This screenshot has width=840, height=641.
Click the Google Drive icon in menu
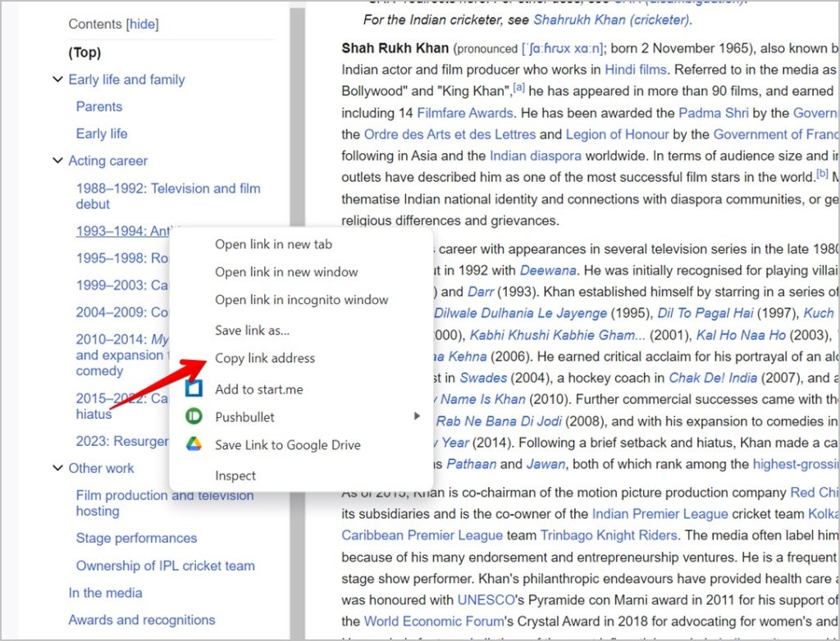click(x=193, y=444)
